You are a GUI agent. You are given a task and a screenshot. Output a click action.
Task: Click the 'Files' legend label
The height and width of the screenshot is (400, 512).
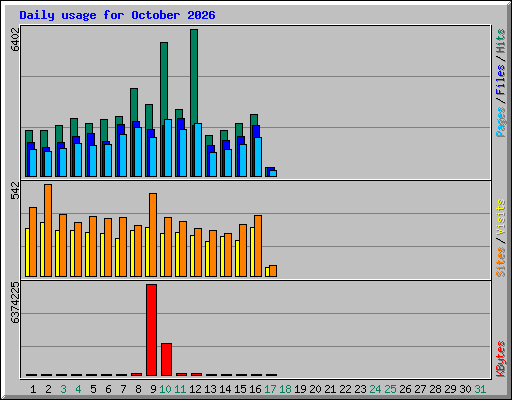(x=500, y=79)
